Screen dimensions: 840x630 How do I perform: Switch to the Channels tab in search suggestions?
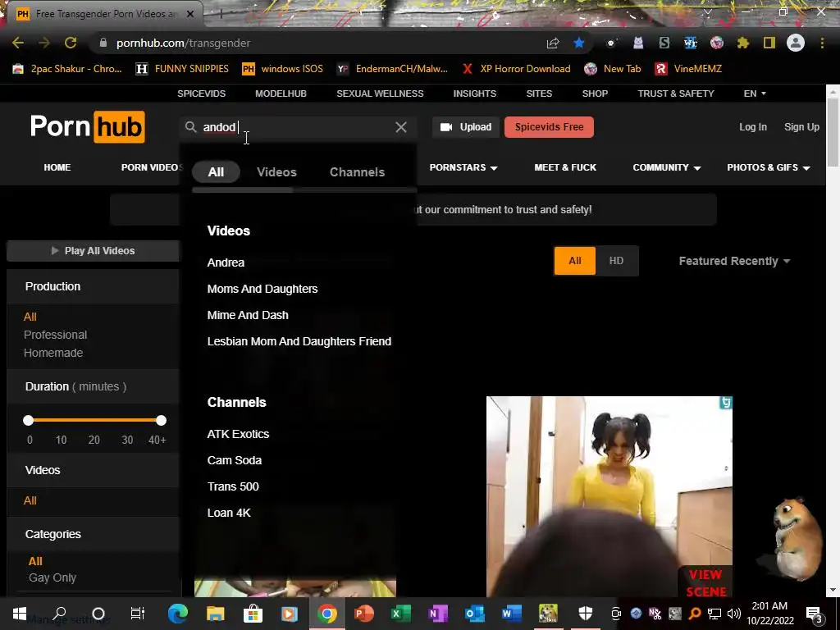[x=358, y=172]
